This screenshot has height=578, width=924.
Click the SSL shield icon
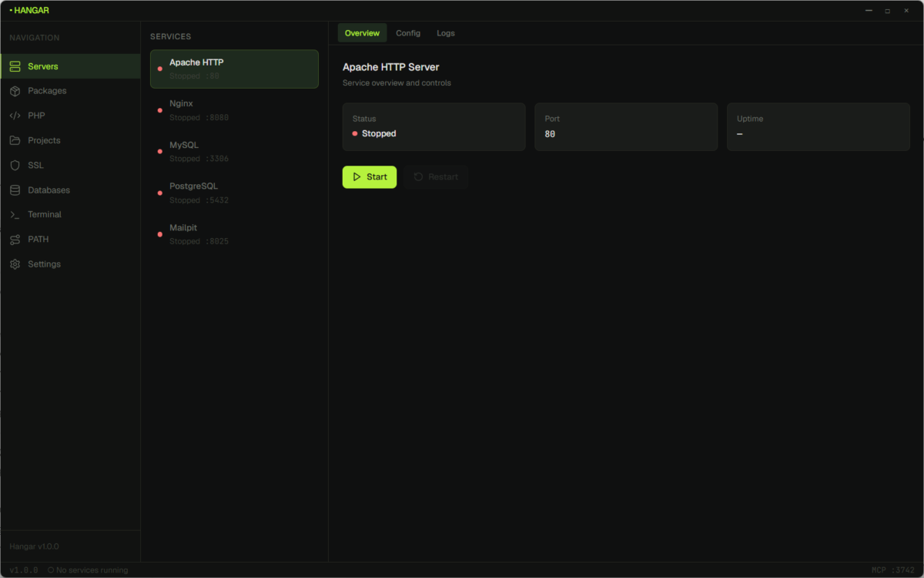coord(15,165)
